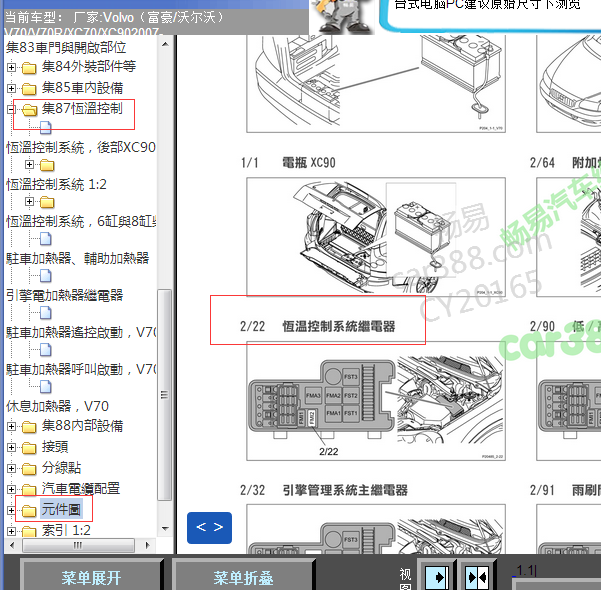The image size is (601, 590).
Task: Open 恆溫控制系統 1:2 entry
Action: (56, 184)
